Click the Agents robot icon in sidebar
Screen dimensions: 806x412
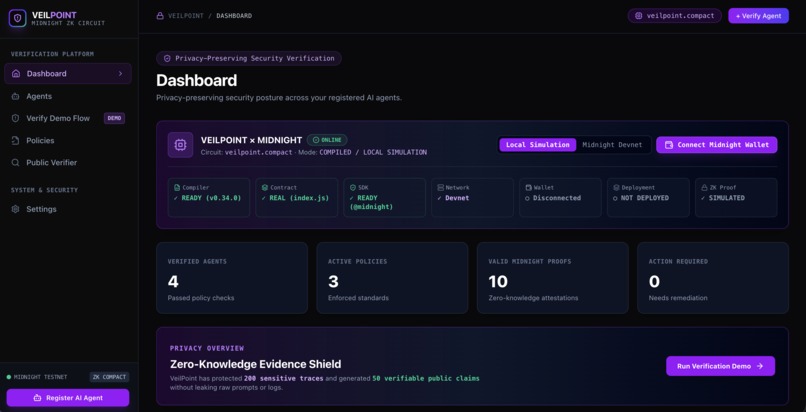coord(15,96)
